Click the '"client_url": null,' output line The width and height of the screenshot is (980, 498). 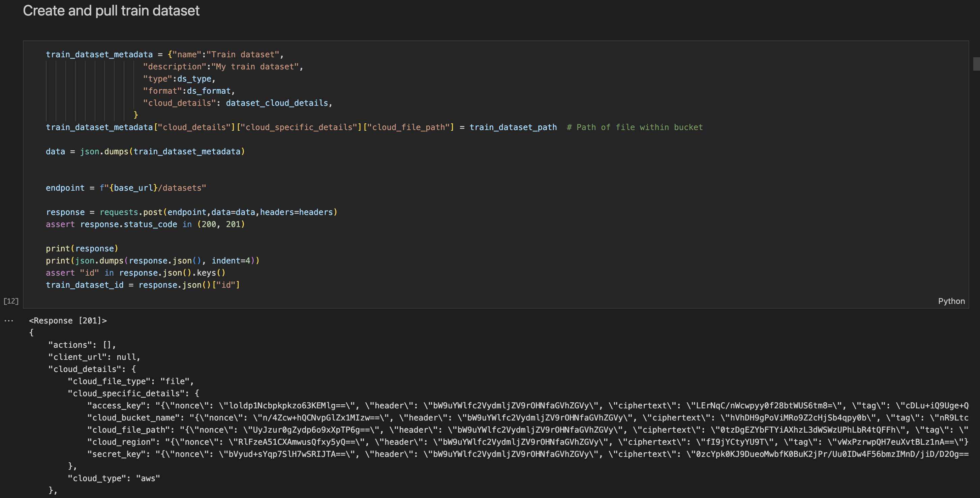click(x=94, y=357)
